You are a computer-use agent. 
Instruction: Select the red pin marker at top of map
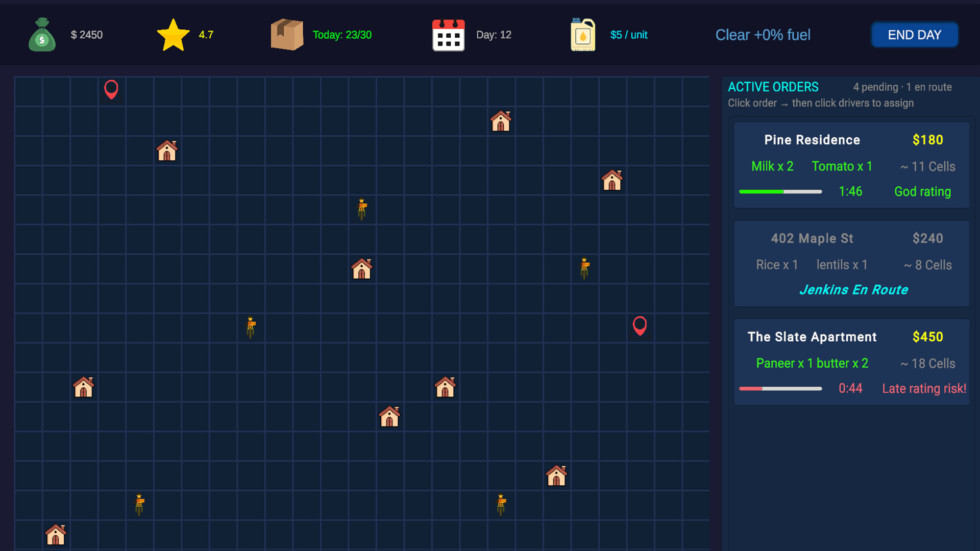111,89
